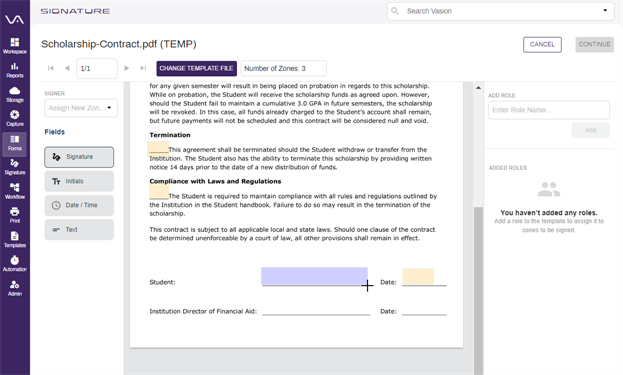Go to next page arrow
The width and height of the screenshot is (623, 375).
(127, 68)
